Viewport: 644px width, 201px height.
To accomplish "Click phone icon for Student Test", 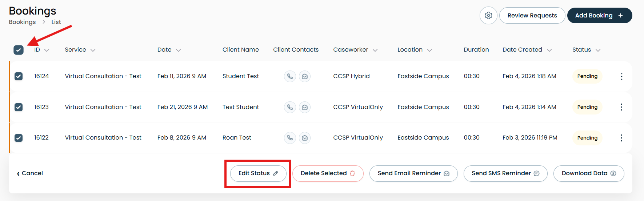I will [290, 76].
